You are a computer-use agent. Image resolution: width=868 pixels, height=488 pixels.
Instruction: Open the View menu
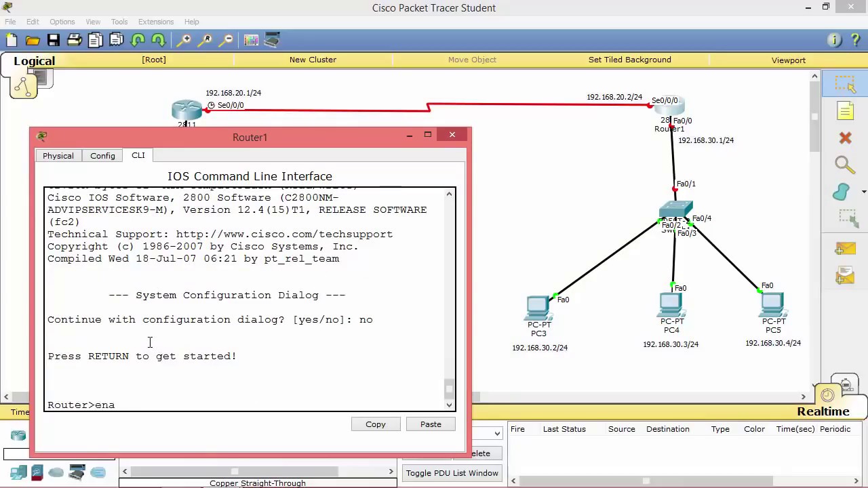[x=93, y=22]
